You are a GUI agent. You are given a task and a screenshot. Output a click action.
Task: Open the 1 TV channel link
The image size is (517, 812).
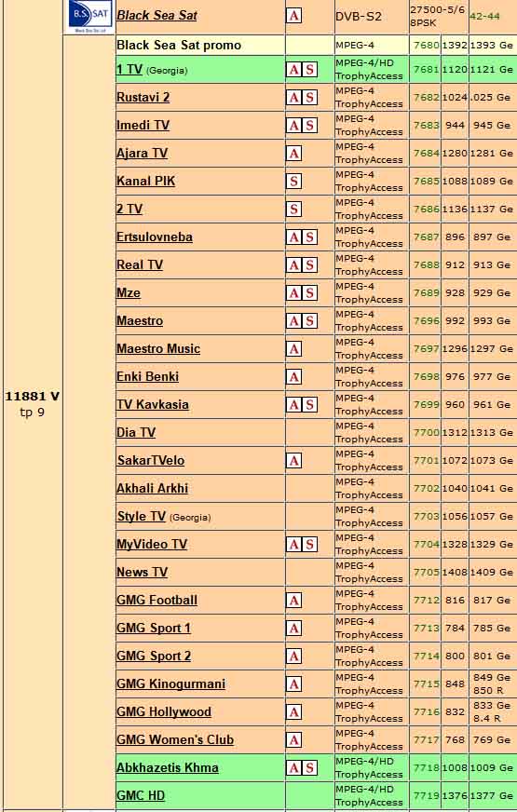(x=129, y=70)
